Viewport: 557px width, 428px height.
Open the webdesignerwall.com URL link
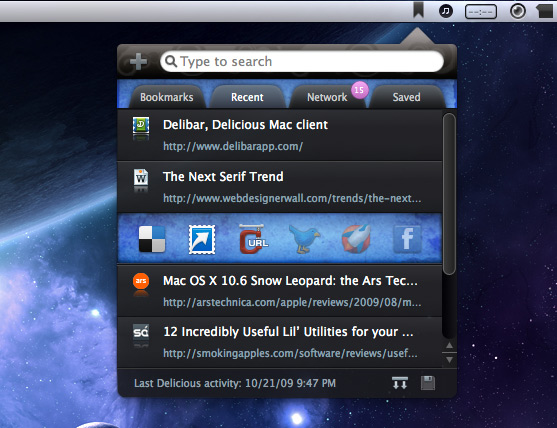click(292, 198)
